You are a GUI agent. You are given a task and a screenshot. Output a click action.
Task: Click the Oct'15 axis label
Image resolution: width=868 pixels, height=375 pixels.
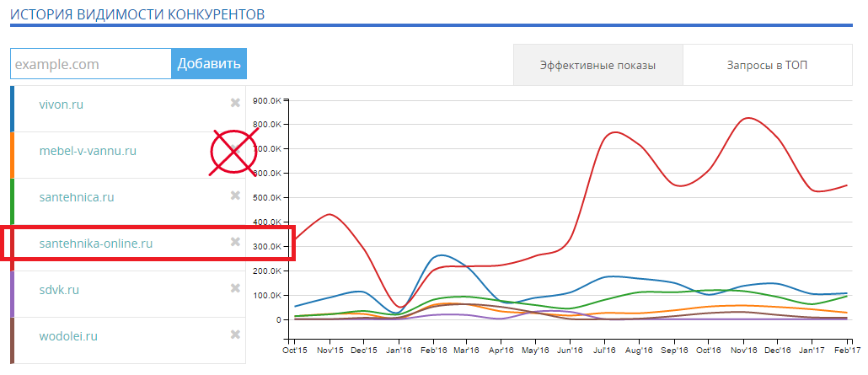[294, 351]
